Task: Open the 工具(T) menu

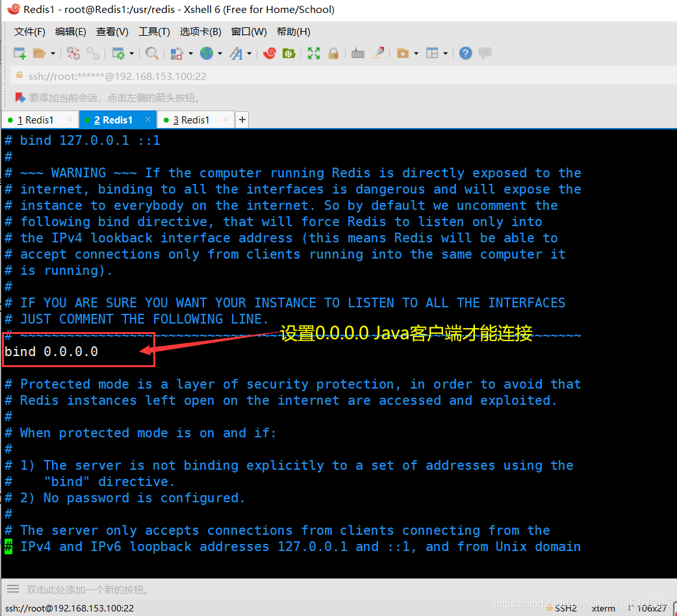Action: 154,31
